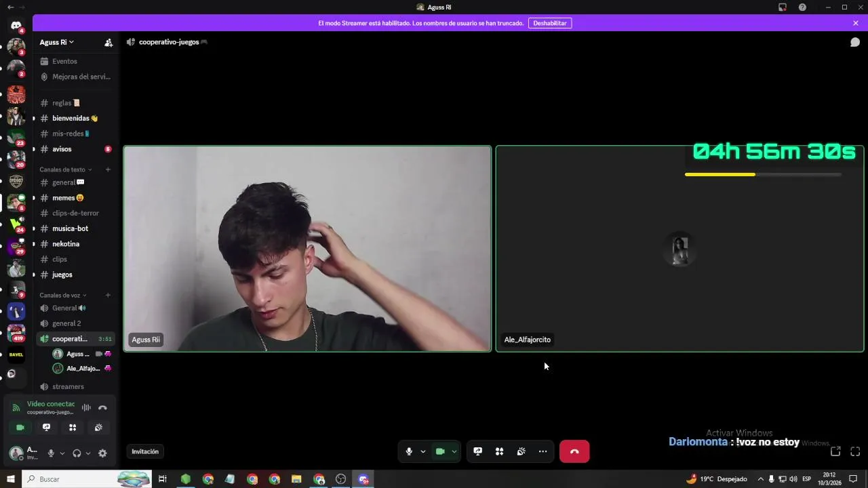Open the help icon in the title bar
This screenshot has width=868, height=488.
[802, 7]
